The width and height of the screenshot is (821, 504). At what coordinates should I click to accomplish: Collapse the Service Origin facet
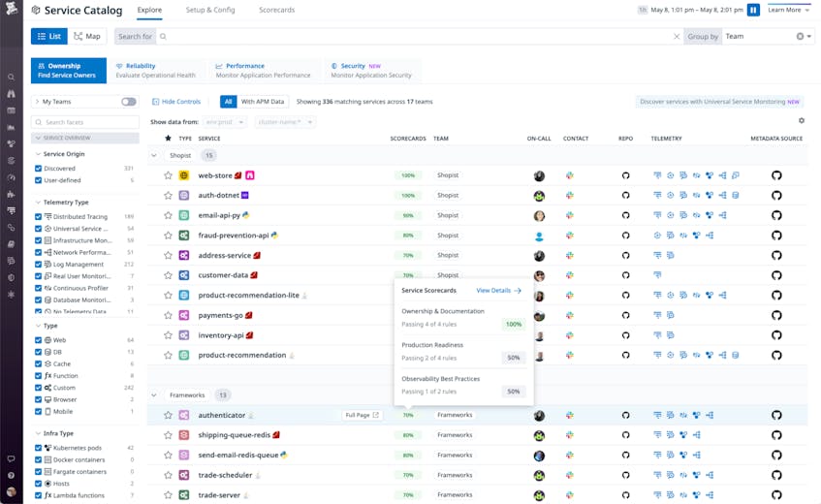[38, 154]
